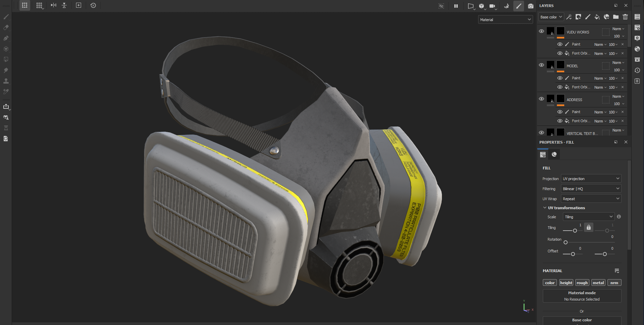This screenshot has width=644, height=325.
Task: Click the add effect magic wand icon
Action: [x=569, y=17]
